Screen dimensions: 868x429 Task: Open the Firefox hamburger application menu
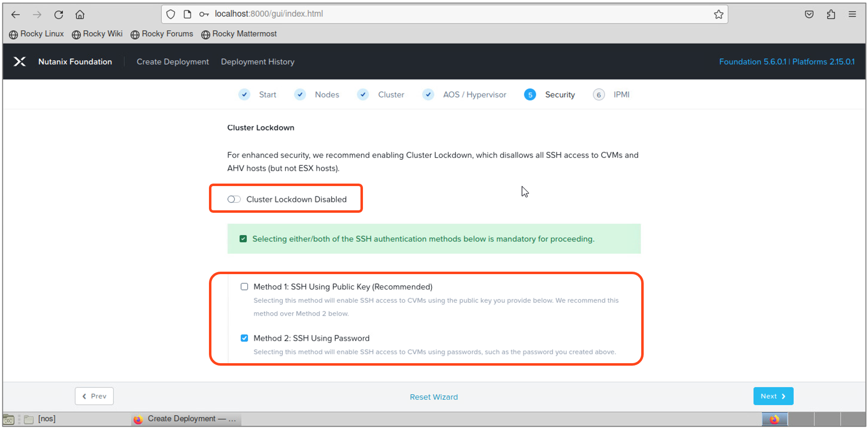pos(852,14)
